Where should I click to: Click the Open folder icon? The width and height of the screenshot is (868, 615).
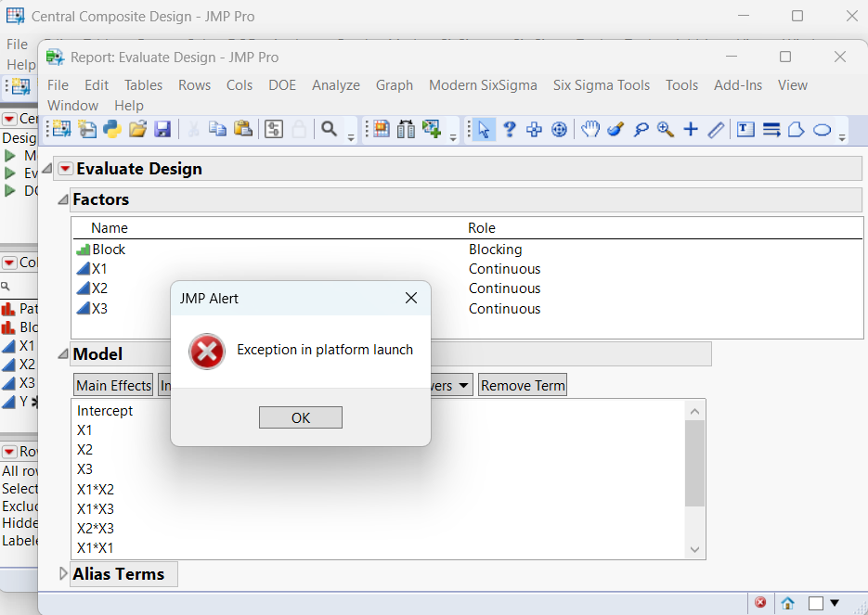click(137, 130)
